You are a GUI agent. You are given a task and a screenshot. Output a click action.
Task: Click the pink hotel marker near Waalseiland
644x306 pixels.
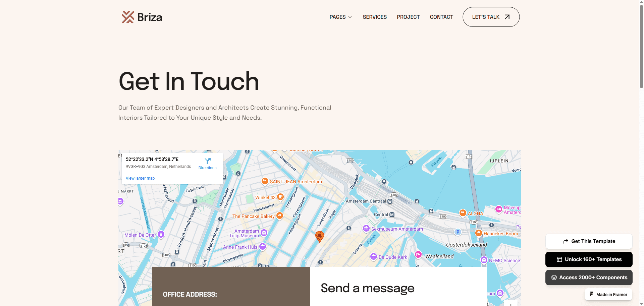[418, 254]
